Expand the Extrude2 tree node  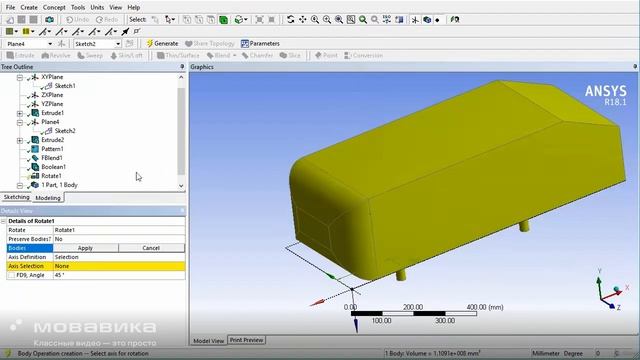point(20,140)
